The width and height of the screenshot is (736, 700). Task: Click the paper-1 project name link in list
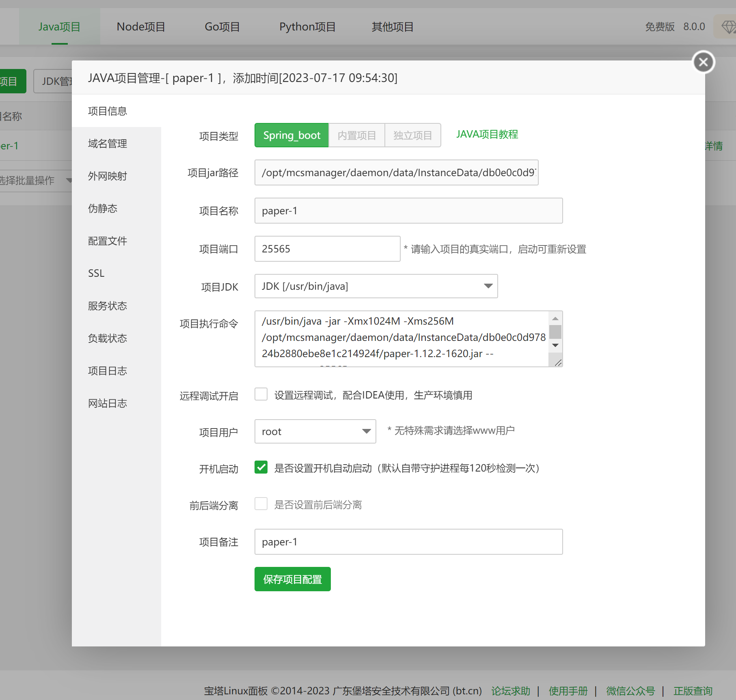[x=9, y=146]
